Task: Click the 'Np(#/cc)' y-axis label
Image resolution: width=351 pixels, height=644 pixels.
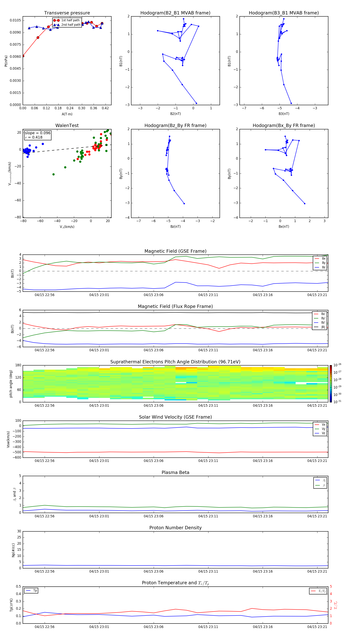Action: [13, 550]
